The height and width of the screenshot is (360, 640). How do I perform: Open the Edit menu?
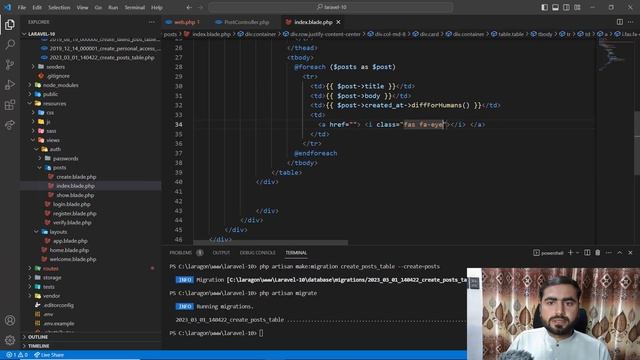point(37,7)
